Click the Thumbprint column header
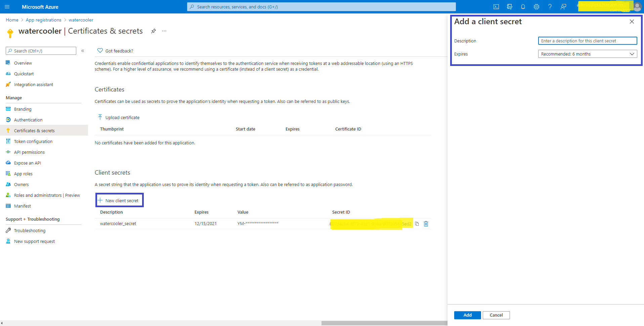Viewport: 644px width, 326px height. click(112, 129)
